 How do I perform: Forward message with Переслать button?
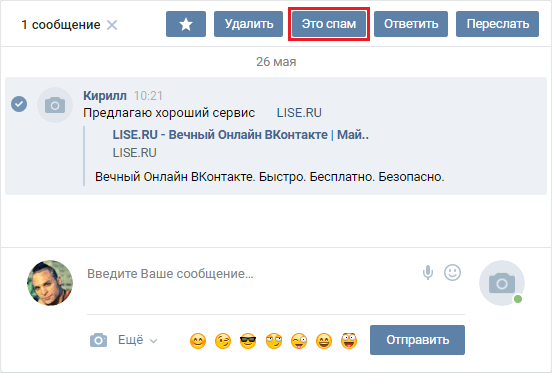pos(497,24)
